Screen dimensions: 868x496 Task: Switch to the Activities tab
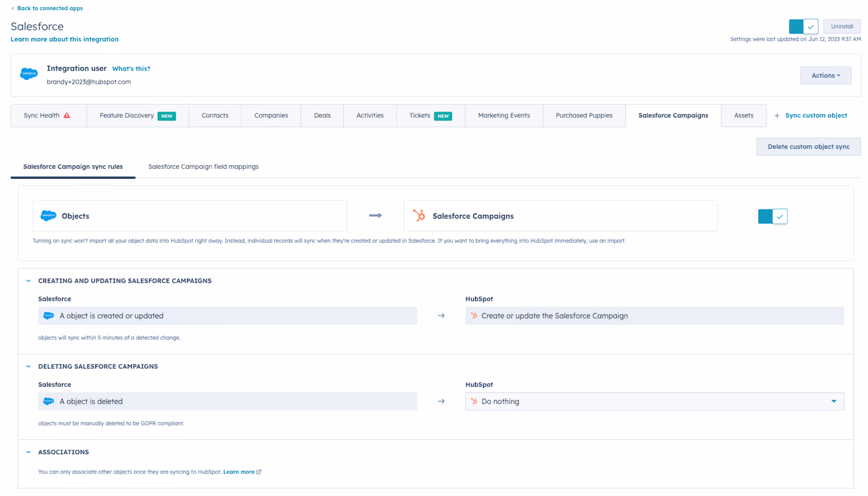(x=370, y=116)
